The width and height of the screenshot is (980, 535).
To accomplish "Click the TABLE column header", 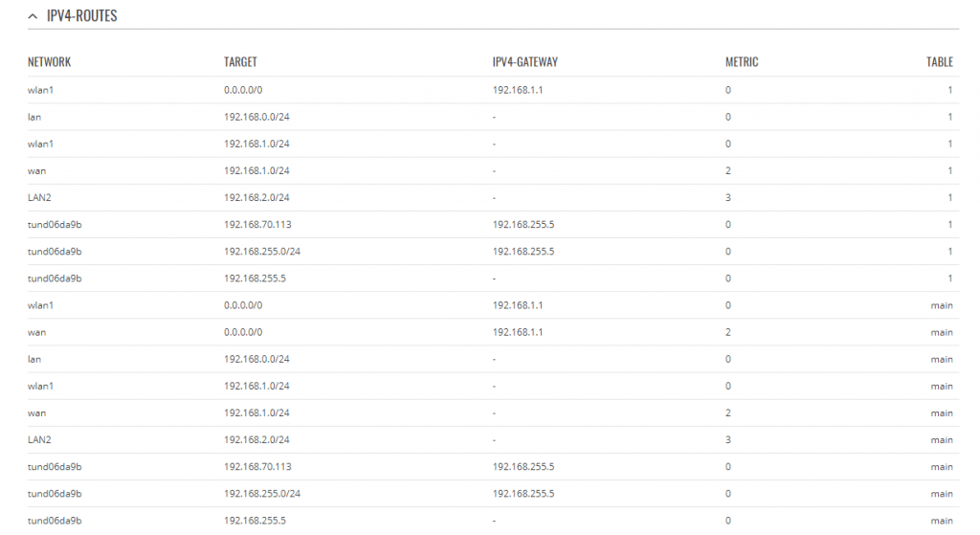I will [940, 62].
